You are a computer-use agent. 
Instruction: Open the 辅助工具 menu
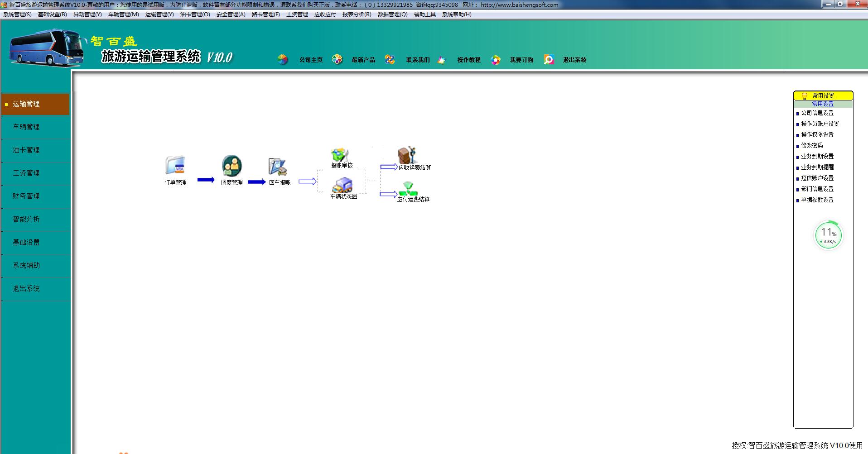click(425, 14)
